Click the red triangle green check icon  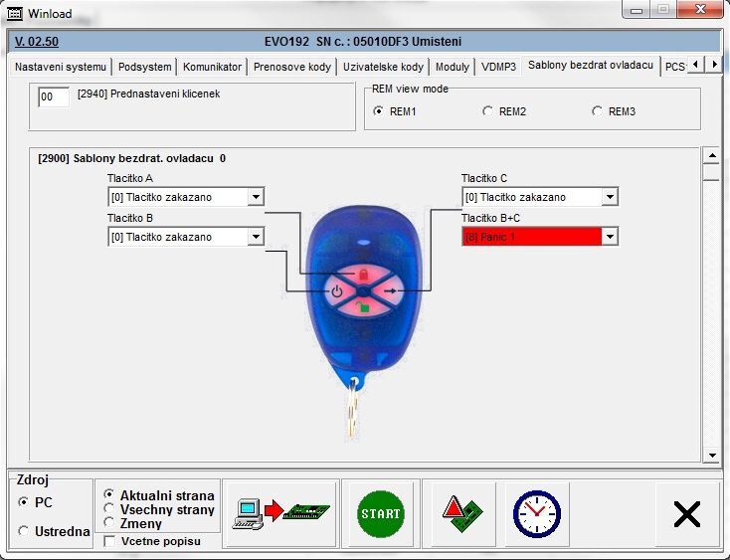[x=462, y=513]
